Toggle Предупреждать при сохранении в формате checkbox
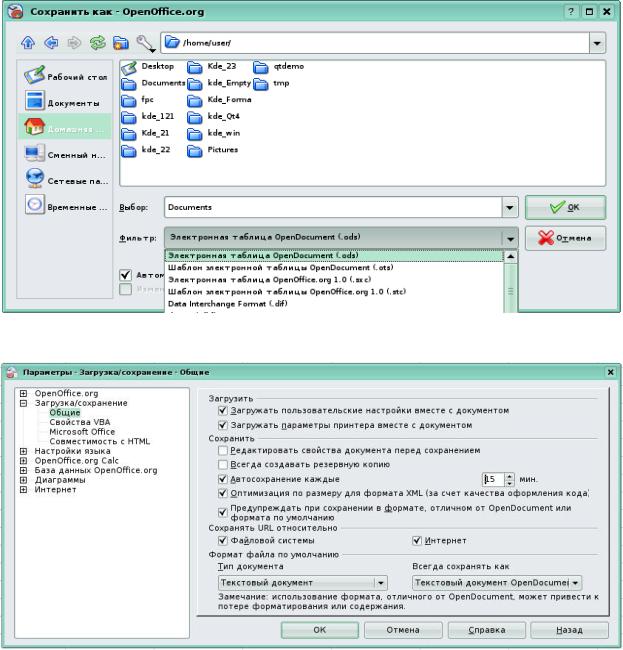 point(223,512)
